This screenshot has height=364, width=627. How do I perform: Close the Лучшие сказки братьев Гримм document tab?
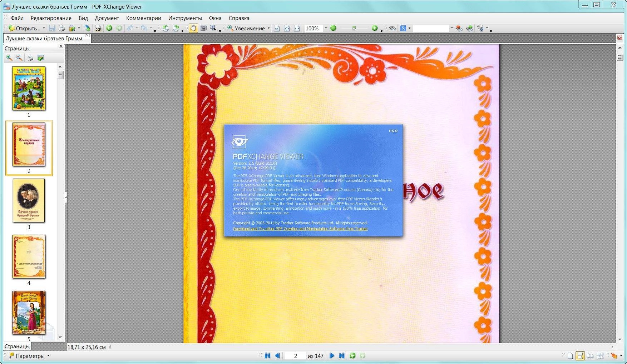(88, 35)
